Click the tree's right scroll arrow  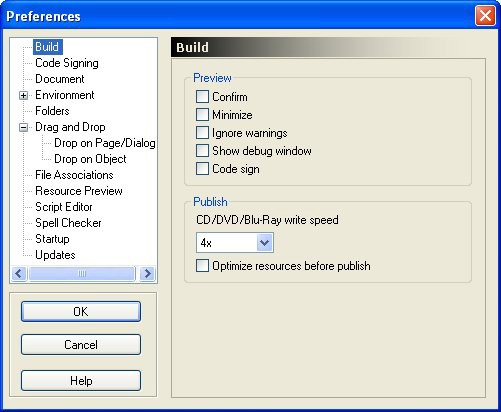coord(147,274)
